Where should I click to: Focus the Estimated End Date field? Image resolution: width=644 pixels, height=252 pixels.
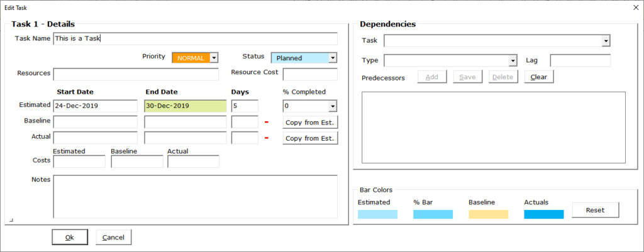(185, 106)
